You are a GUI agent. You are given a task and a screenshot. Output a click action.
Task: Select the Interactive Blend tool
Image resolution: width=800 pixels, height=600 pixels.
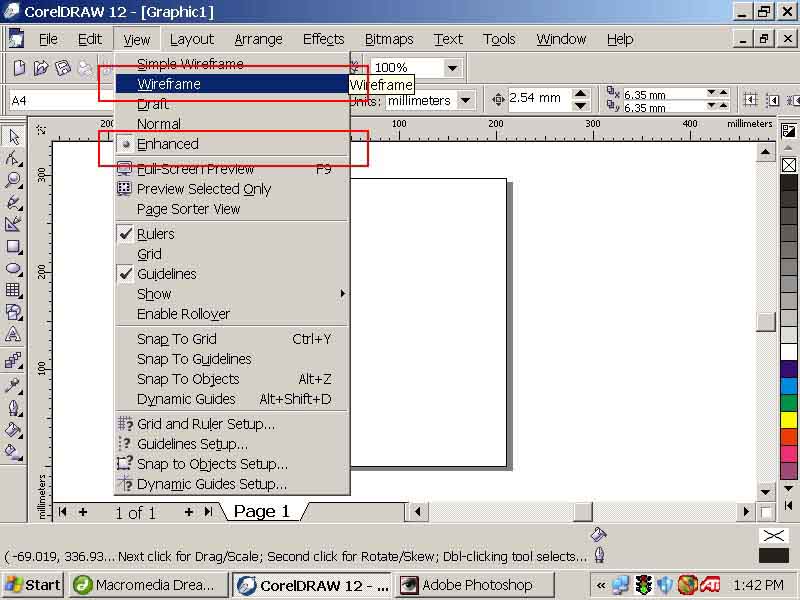pyautogui.click(x=13, y=360)
